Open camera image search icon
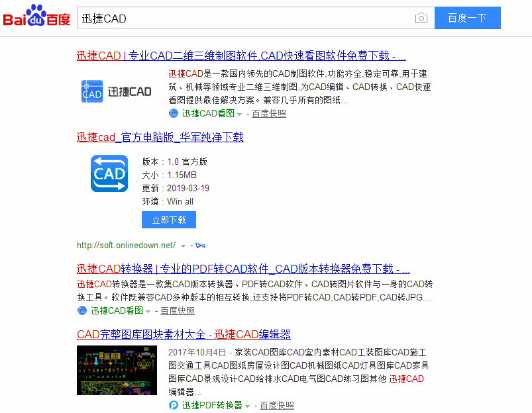 [421, 18]
